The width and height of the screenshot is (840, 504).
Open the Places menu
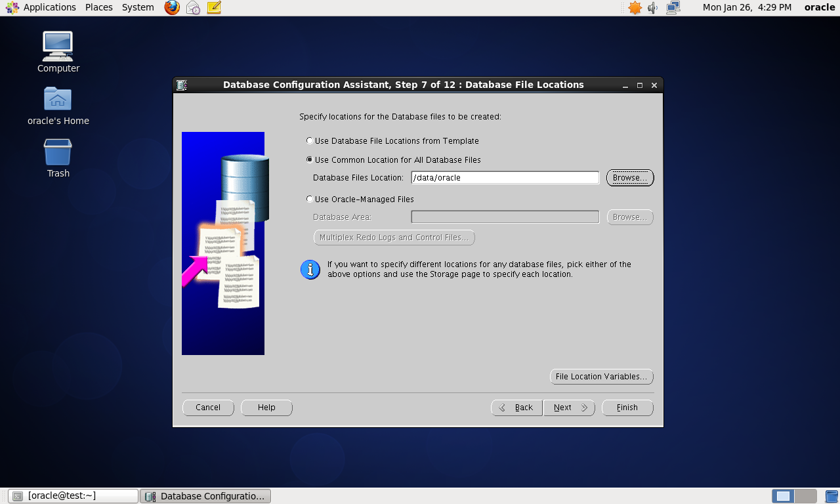[99, 8]
